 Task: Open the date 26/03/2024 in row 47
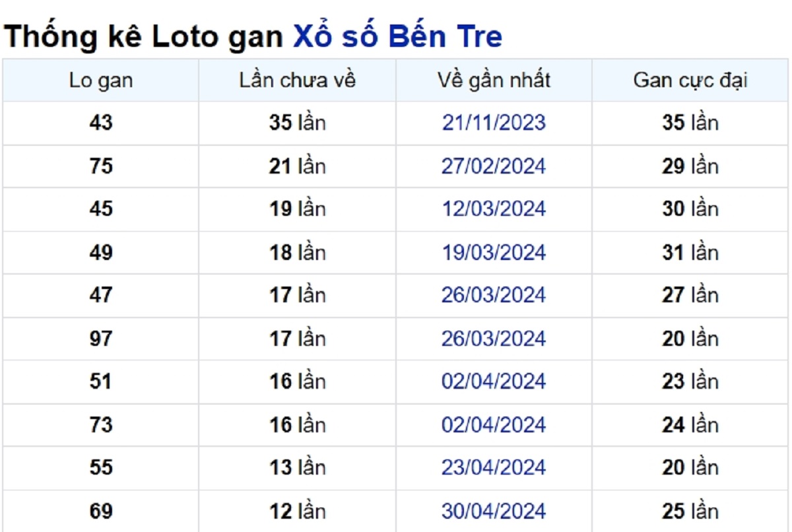pyautogui.click(x=494, y=295)
